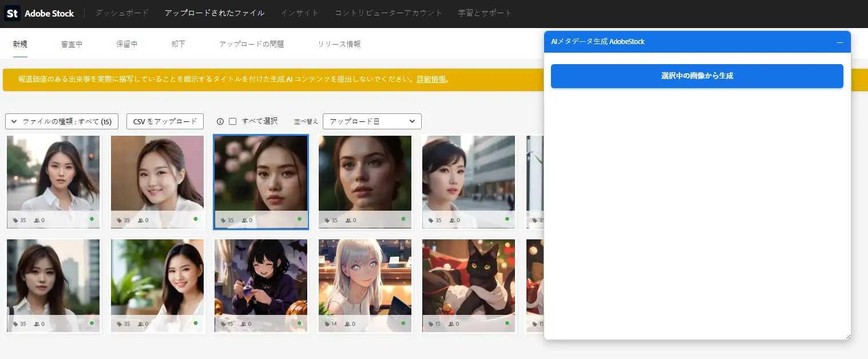Click people release icon on silver-haired anime thumbnail

[x=348, y=324]
